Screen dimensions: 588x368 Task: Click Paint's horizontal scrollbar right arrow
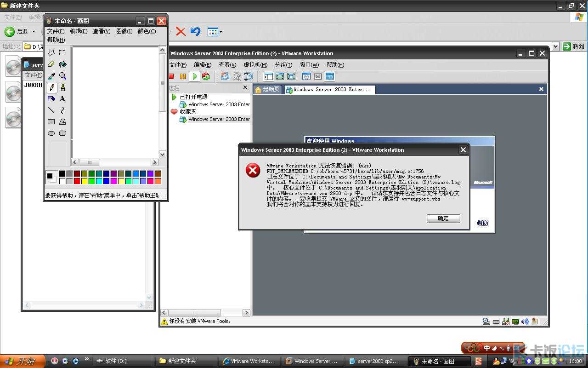point(154,162)
